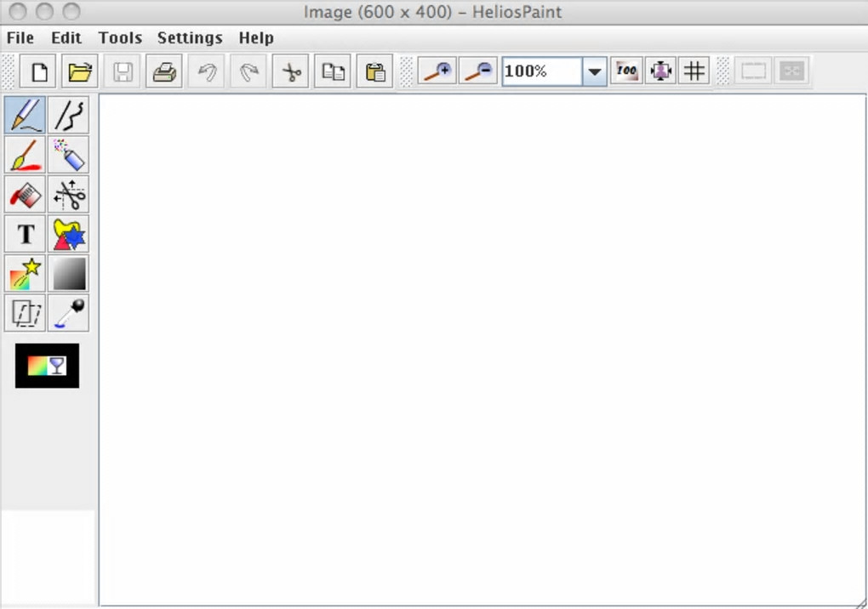
Task: Open the color and transparency chooser swatch
Action: pos(47,366)
